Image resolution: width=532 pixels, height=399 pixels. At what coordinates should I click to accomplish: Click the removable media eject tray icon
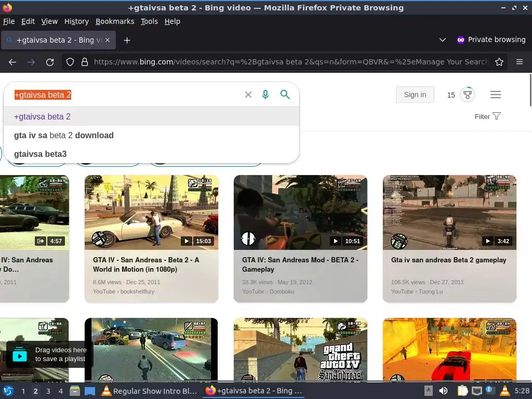click(x=429, y=391)
